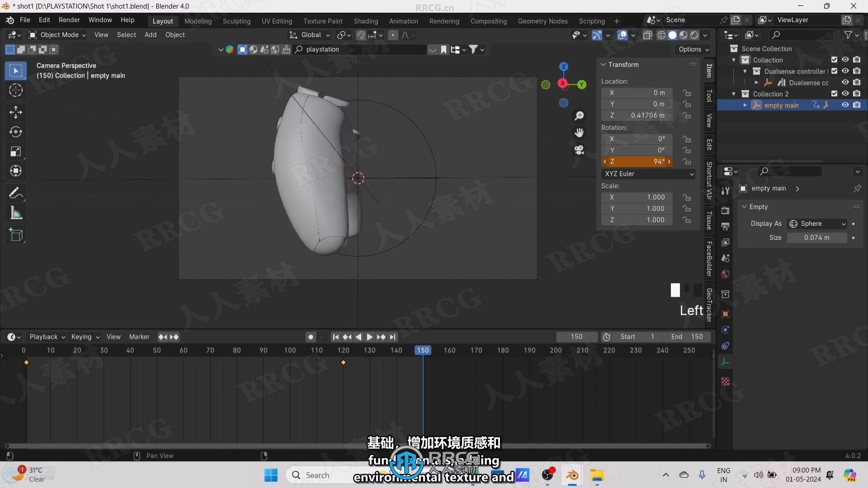This screenshot has width=868, height=488.
Task: Disable empty main in renders
Action: [x=857, y=105]
